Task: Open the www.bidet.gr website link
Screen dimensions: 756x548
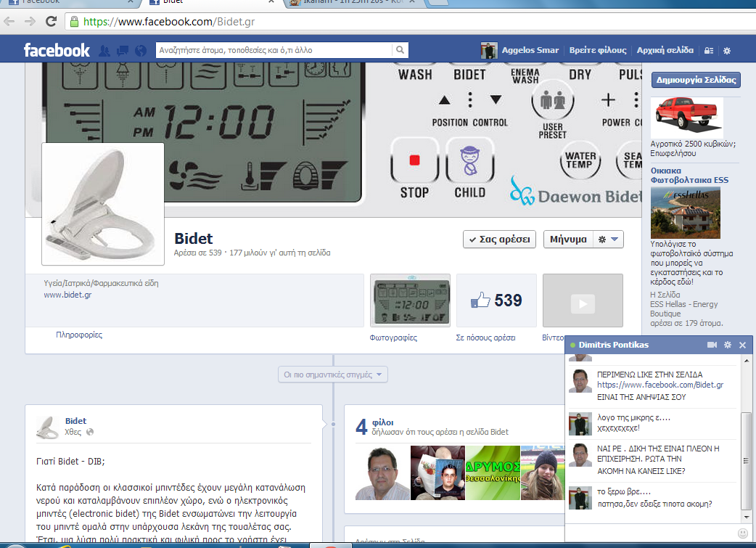Action: 67,295
